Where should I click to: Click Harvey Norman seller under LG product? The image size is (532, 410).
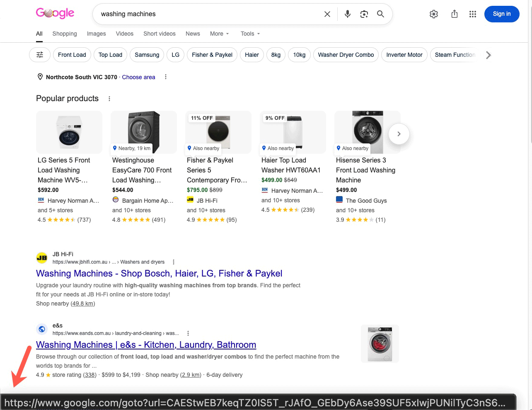coord(73,201)
